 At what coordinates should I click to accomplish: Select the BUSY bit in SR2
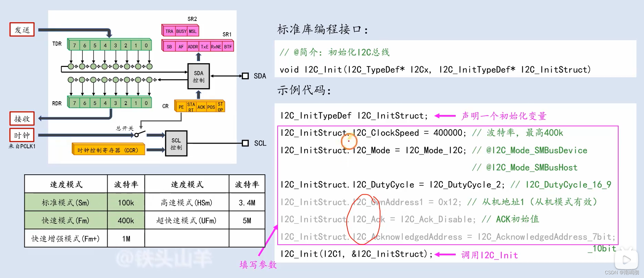point(181,31)
